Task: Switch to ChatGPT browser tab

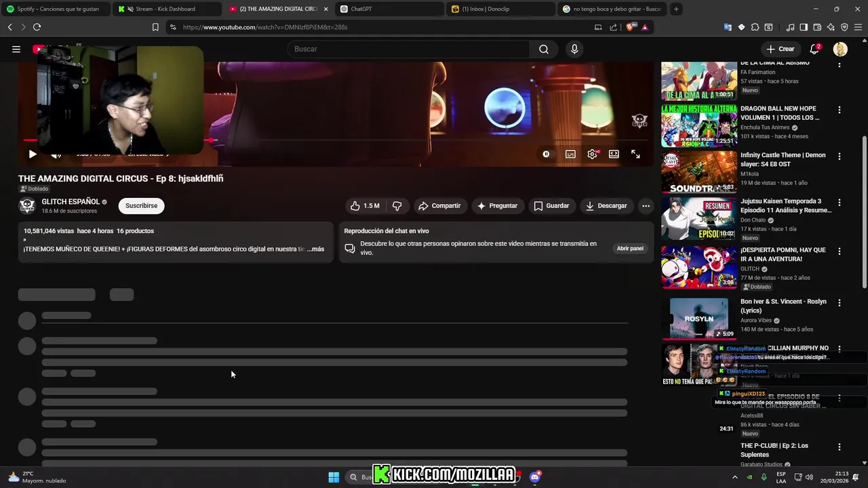Action: click(x=389, y=9)
